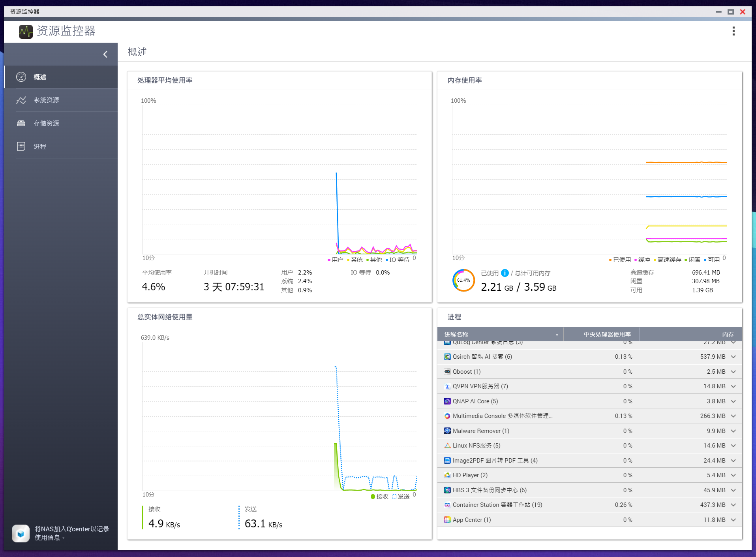Toggle 已使用 series in memory legend

620,260
